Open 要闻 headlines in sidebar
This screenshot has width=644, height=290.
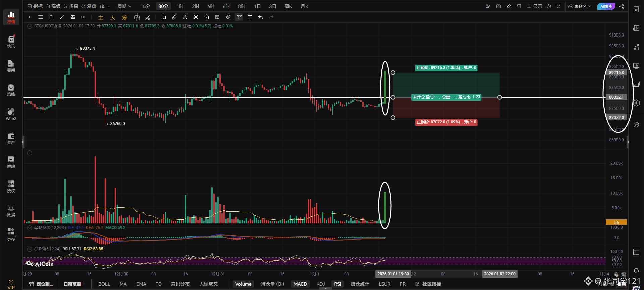pos(11,66)
